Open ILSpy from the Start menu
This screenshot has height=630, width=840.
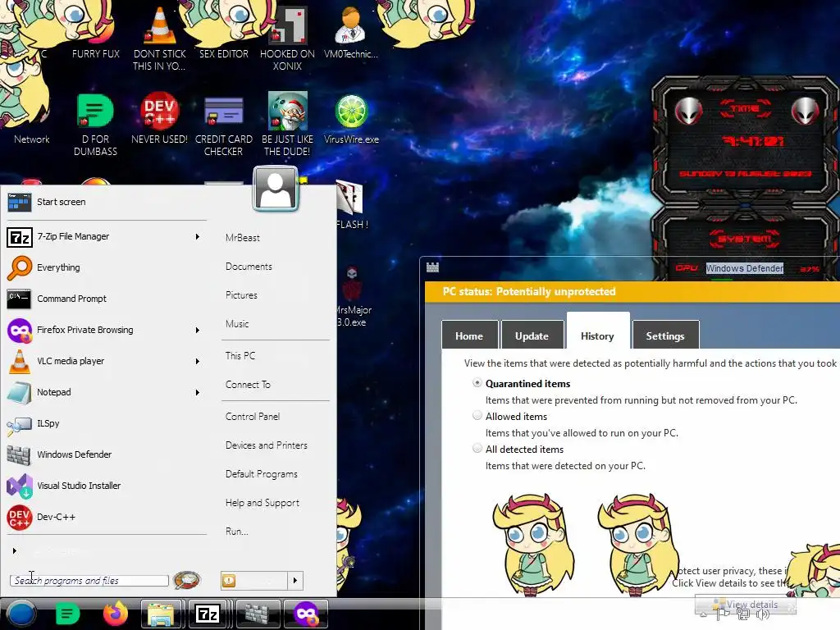(x=106, y=423)
